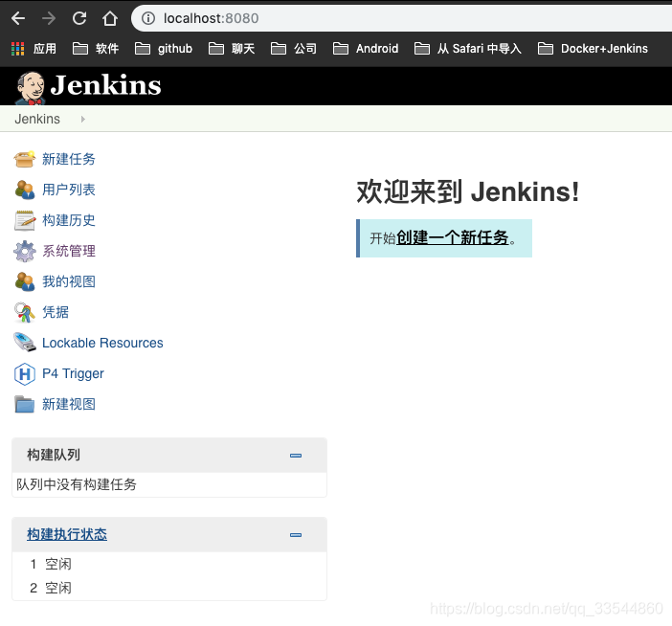
Task: Click the browser forward arrow
Action: coord(49,18)
